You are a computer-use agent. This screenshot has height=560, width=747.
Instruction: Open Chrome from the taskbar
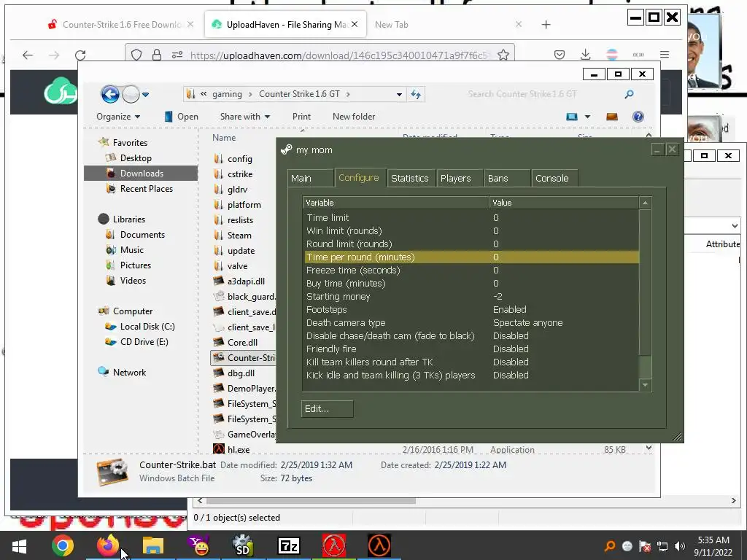(63, 545)
